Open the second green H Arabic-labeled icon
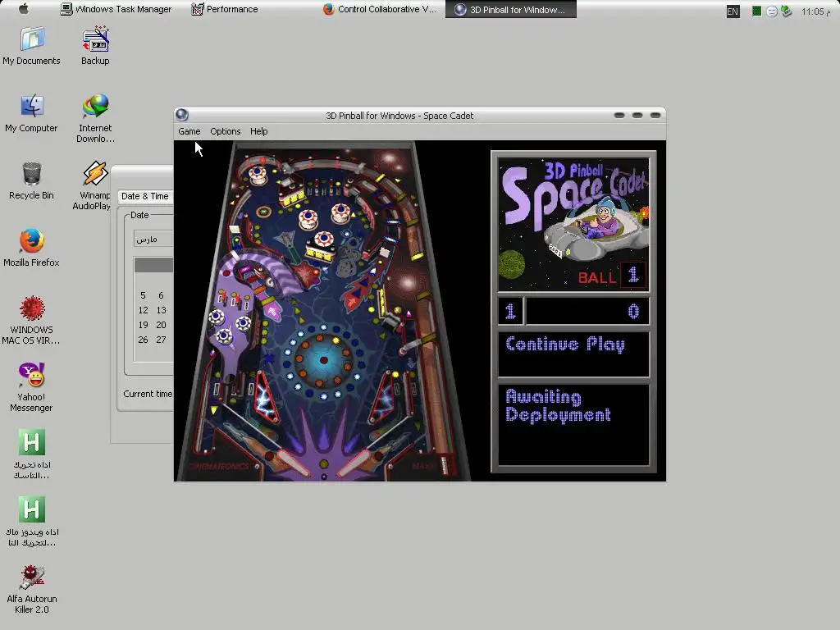Image resolution: width=840 pixels, height=630 pixels. 32,522
